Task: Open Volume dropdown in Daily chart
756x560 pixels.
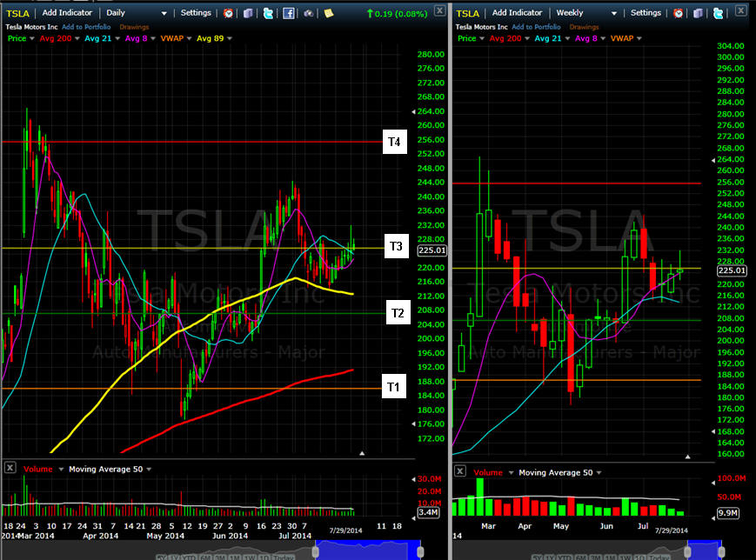Action: point(61,470)
